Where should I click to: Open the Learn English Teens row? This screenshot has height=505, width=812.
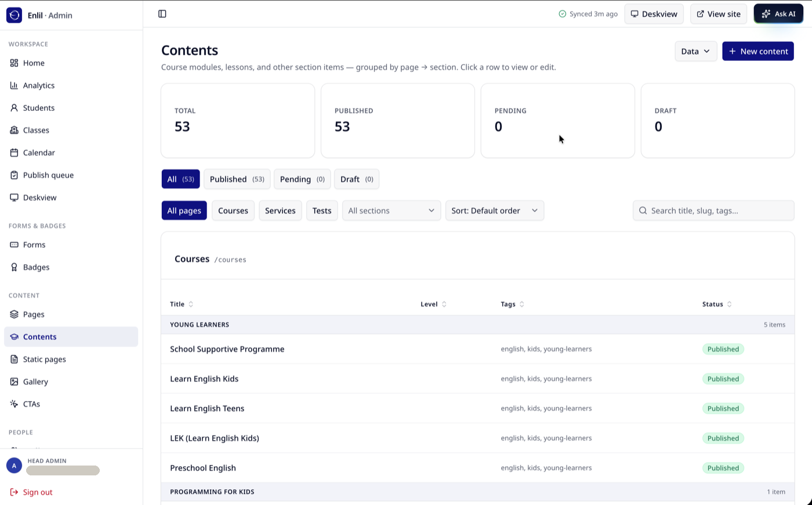click(x=477, y=408)
